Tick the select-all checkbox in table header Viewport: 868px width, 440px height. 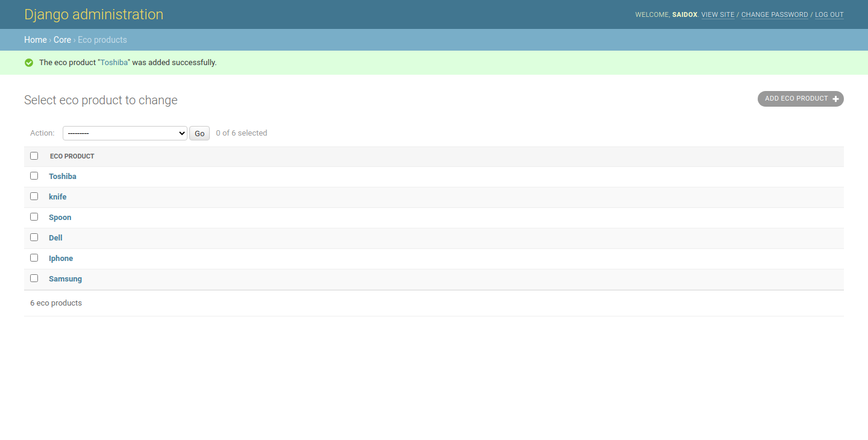(34, 156)
